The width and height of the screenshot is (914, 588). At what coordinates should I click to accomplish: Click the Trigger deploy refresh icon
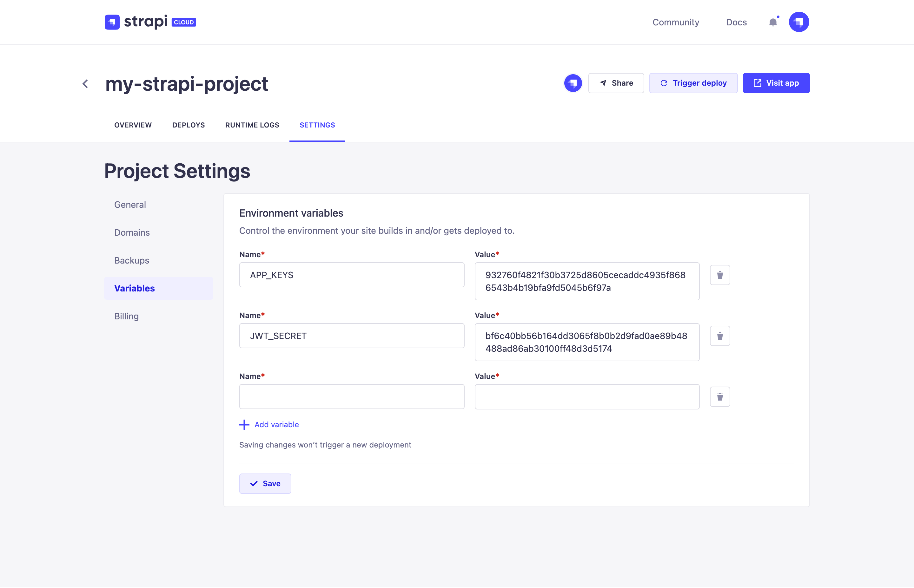[663, 82]
